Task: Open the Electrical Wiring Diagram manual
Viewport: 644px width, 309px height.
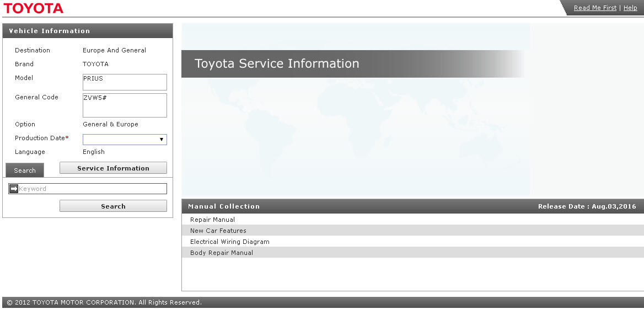Action: click(x=229, y=242)
